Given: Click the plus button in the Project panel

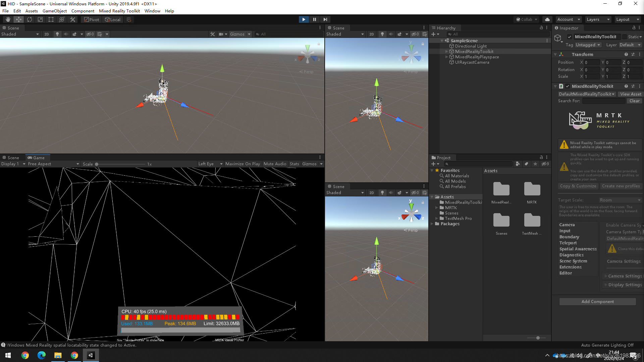Looking at the screenshot, I should (x=433, y=164).
